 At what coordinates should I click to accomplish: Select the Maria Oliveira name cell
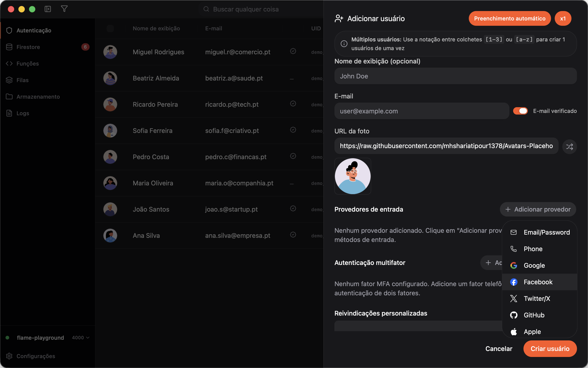153,183
